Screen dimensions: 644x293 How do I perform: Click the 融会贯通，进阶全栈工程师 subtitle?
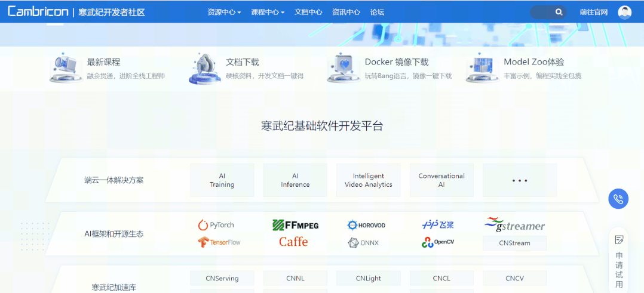point(126,76)
